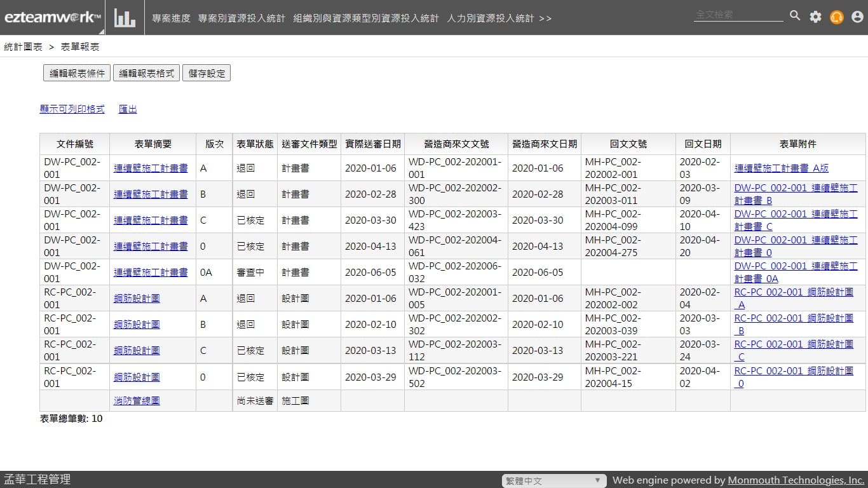Click the orange support headset icon
This screenshot has width=868, height=488.
pos(836,17)
